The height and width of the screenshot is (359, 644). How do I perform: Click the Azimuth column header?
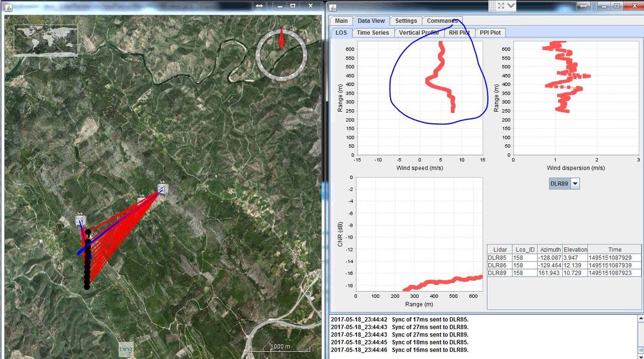[550, 249]
